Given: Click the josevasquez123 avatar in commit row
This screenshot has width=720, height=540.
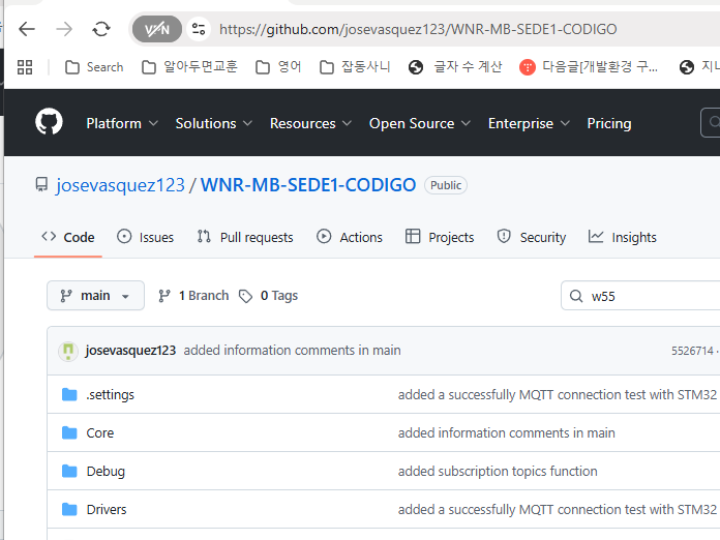Looking at the screenshot, I should click(x=68, y=351).
